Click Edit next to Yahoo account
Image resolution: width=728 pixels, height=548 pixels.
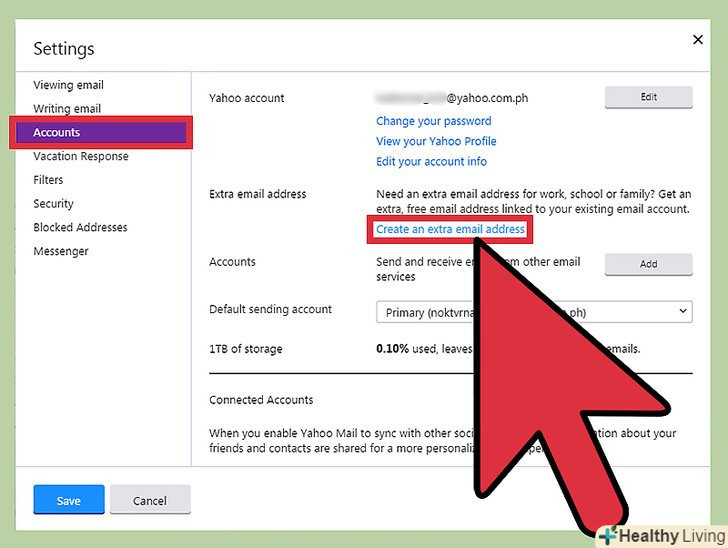tap(648, 97)
